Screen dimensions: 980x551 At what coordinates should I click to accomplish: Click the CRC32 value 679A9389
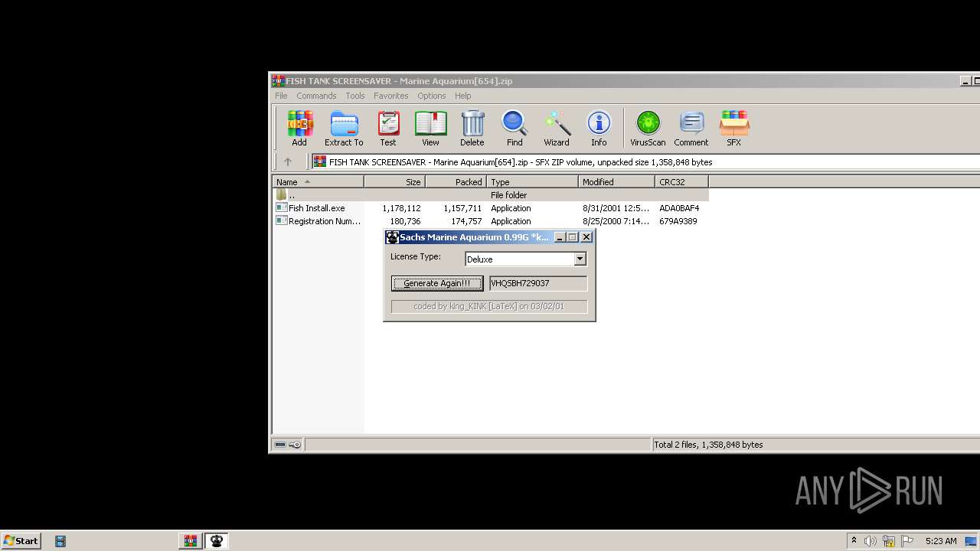[678, 221]
